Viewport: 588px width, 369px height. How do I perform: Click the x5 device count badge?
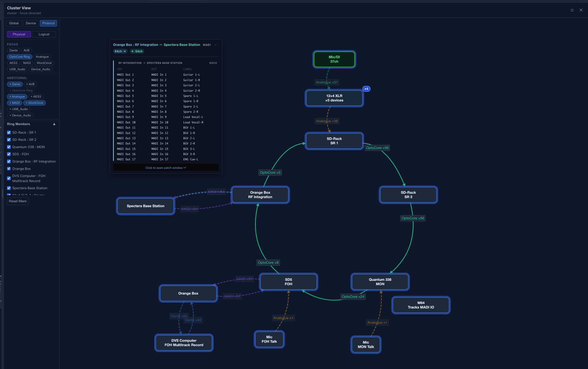(x=366, y=89)
